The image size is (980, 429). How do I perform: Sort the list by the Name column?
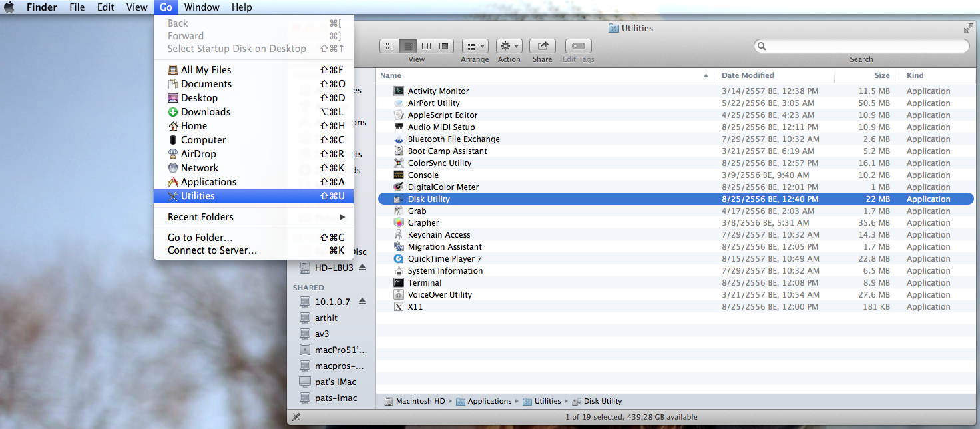(545, 75)
